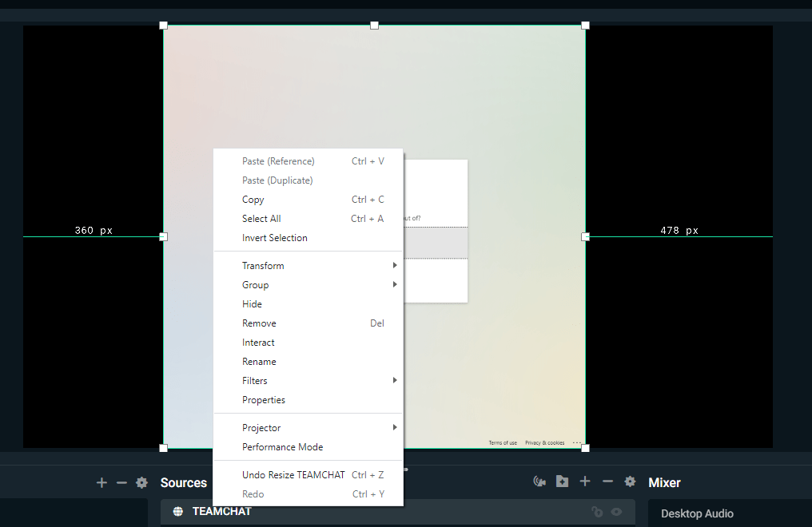
Task: Click the add scene plus icon
Action: [101, 482]
